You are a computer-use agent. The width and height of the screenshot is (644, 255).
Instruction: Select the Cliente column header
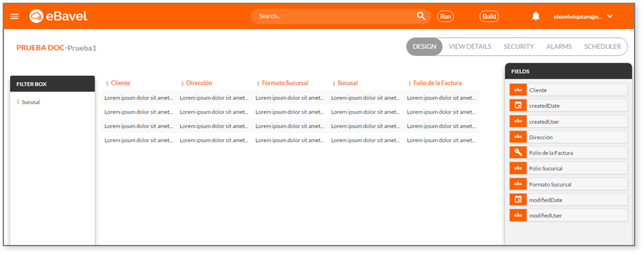click(120, 83)
